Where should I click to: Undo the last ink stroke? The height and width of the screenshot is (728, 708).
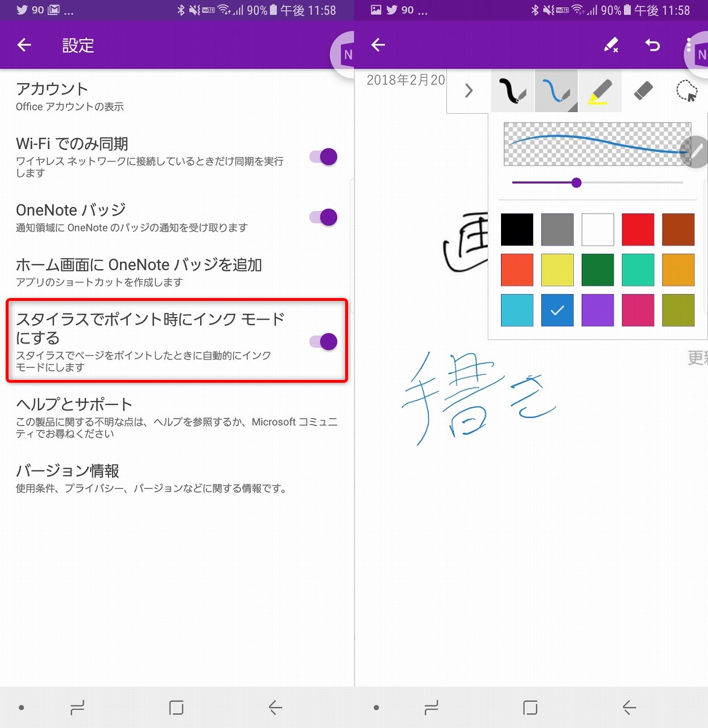pos(653,45)
